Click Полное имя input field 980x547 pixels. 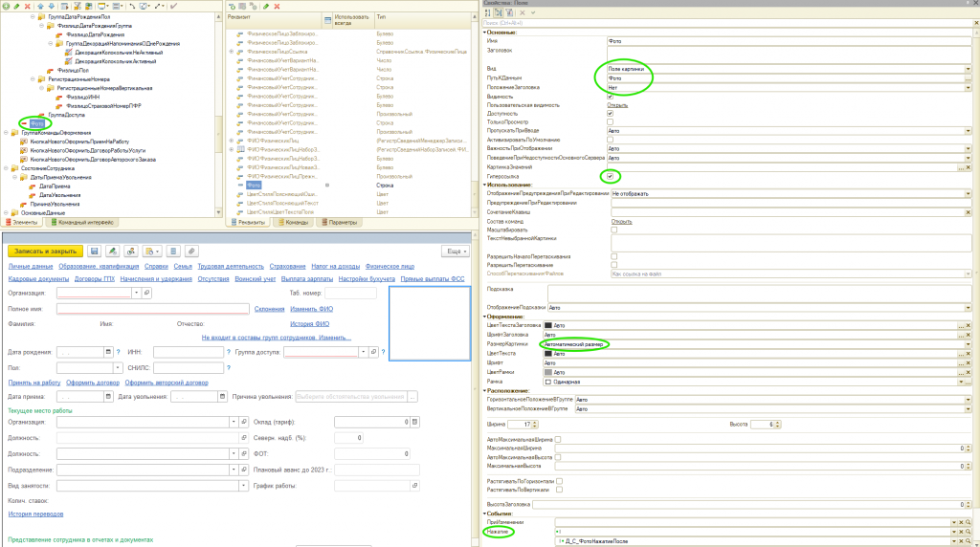[x=152, y=309]
